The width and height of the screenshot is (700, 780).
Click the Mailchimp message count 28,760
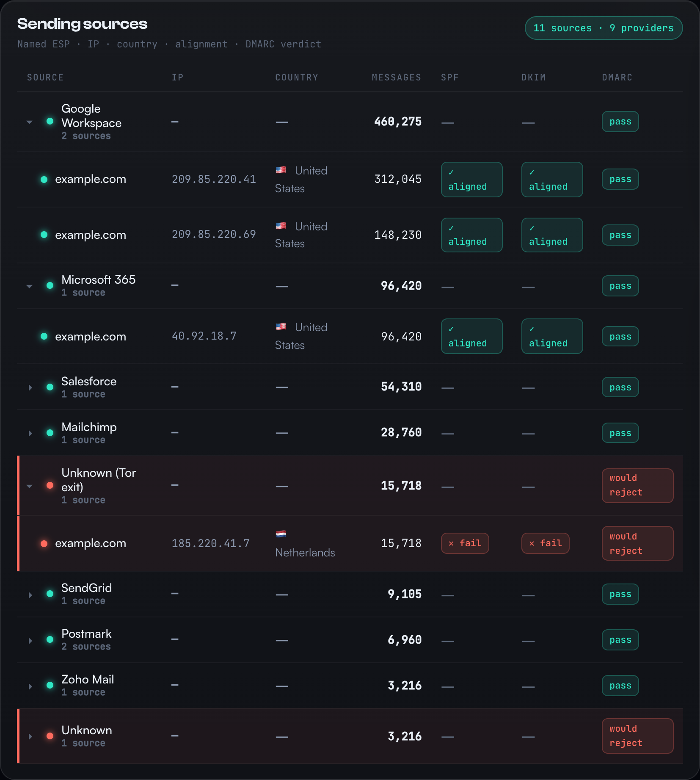pos(401,432)
